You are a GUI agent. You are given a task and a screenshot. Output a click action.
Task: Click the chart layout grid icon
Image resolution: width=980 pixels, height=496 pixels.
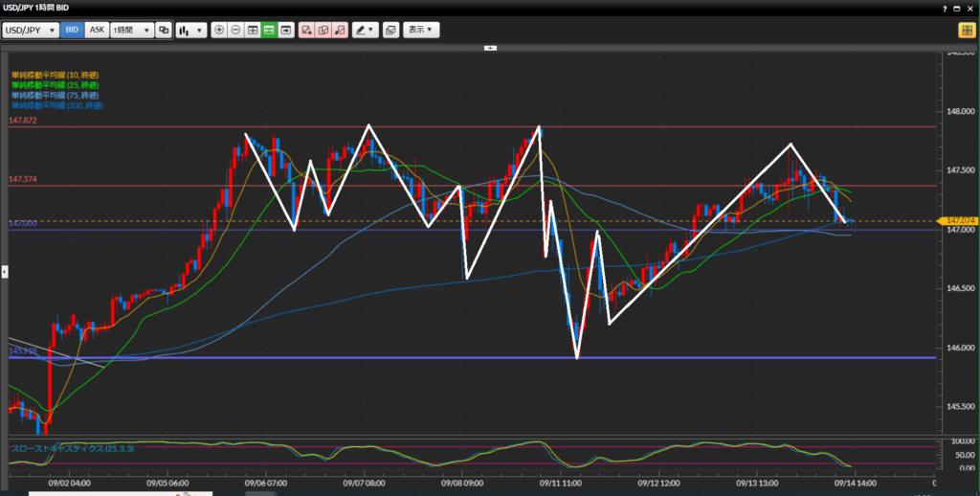click(x=253, y=30)
